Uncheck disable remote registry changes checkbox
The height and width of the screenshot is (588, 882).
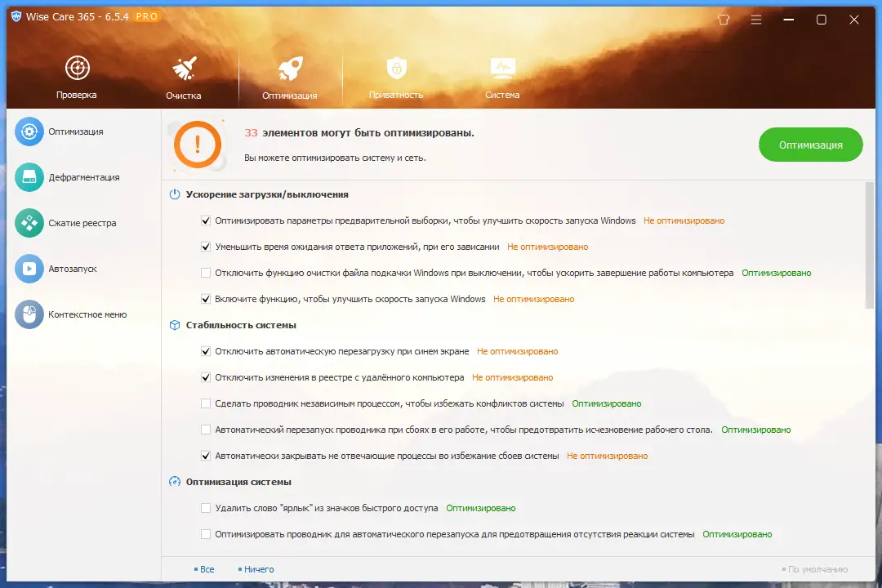(206, 377)
